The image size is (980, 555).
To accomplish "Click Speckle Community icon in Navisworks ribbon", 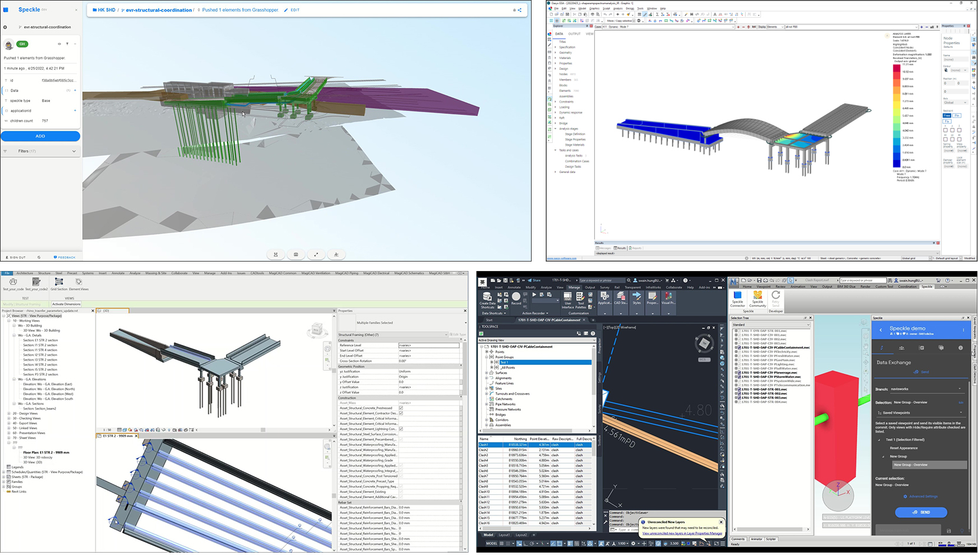I will click(758, 300).
